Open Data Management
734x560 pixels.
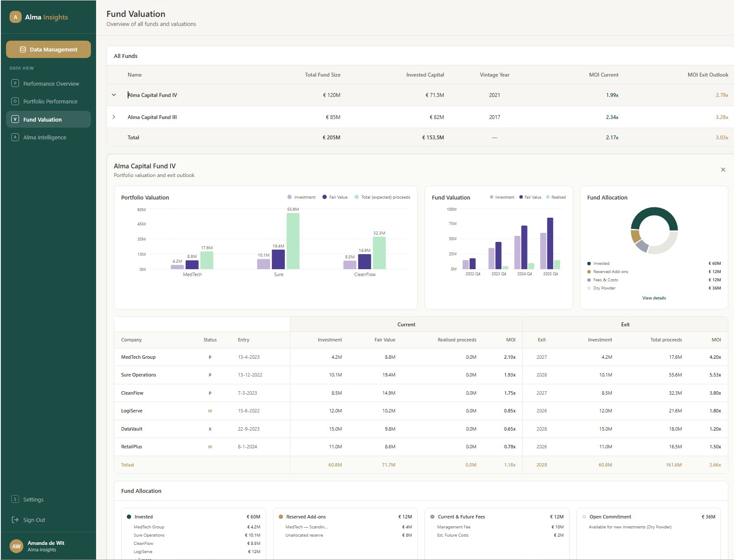click(x=48, y=49)
